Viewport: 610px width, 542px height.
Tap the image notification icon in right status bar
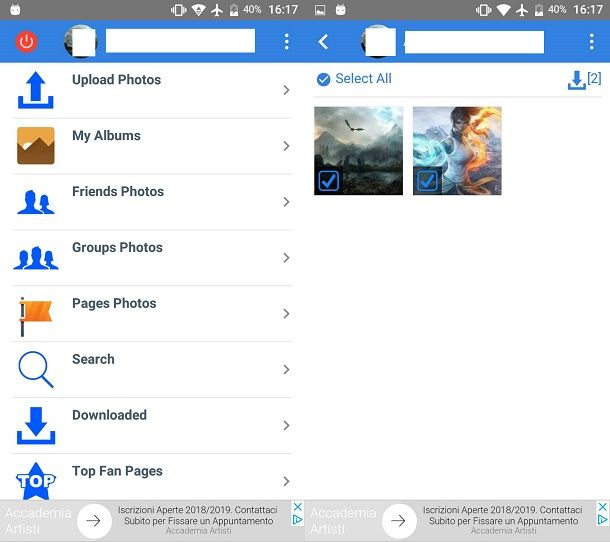(320, 10)
